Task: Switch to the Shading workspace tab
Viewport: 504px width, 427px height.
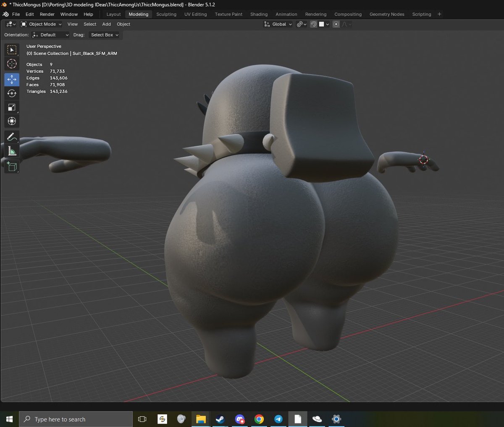Action: (259, 14)
